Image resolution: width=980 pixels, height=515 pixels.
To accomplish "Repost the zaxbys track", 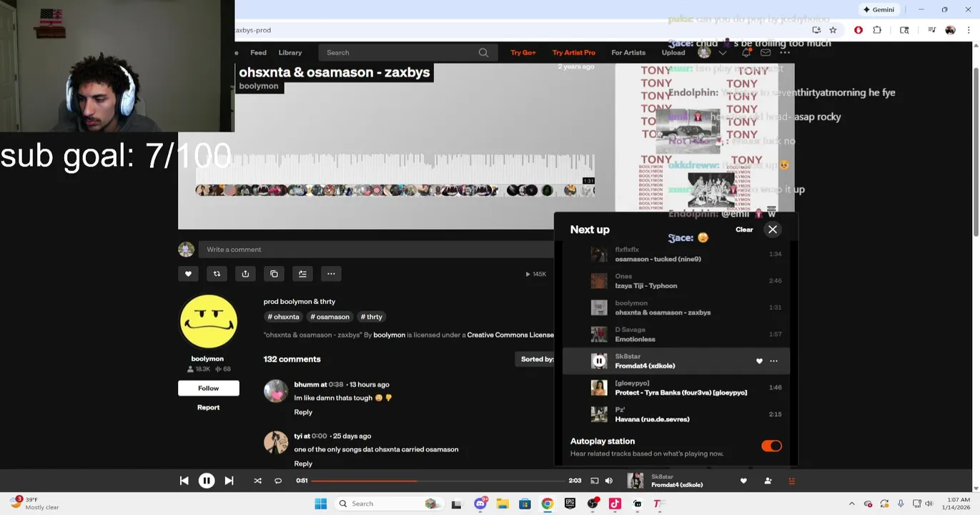I will 217,274.
